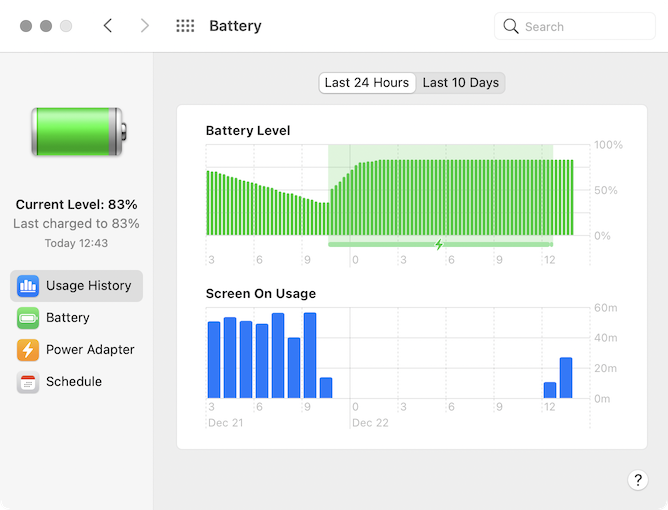Open the Schedule sidebar item
Screen dimensions: 668x510
pos(74,382)
